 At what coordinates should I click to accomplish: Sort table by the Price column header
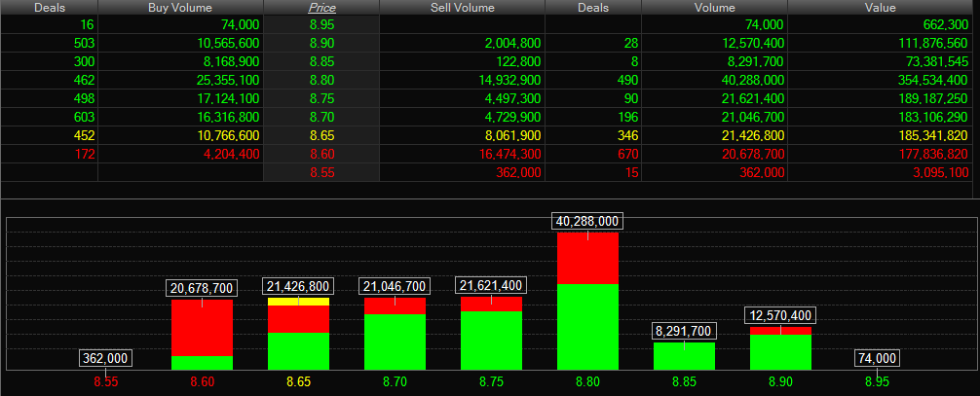click(321, 8)
